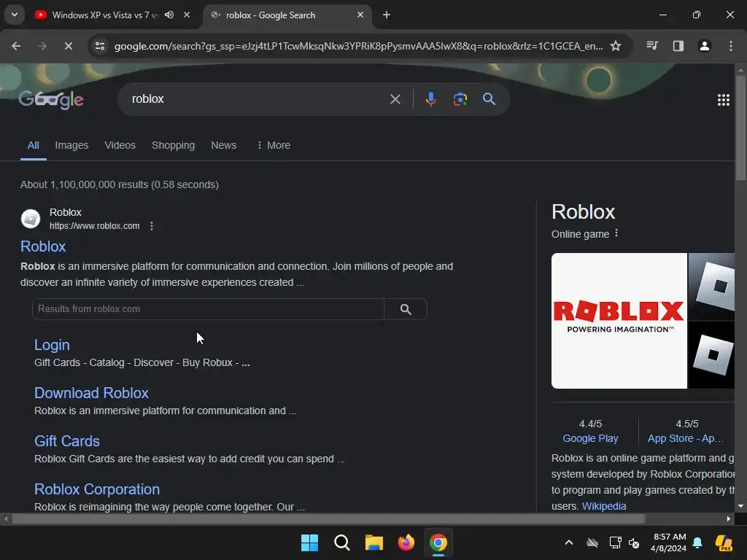Open the Roblox Corporation sitelink
The height and width of the screenshot is (560, 747).
[97, 489]
